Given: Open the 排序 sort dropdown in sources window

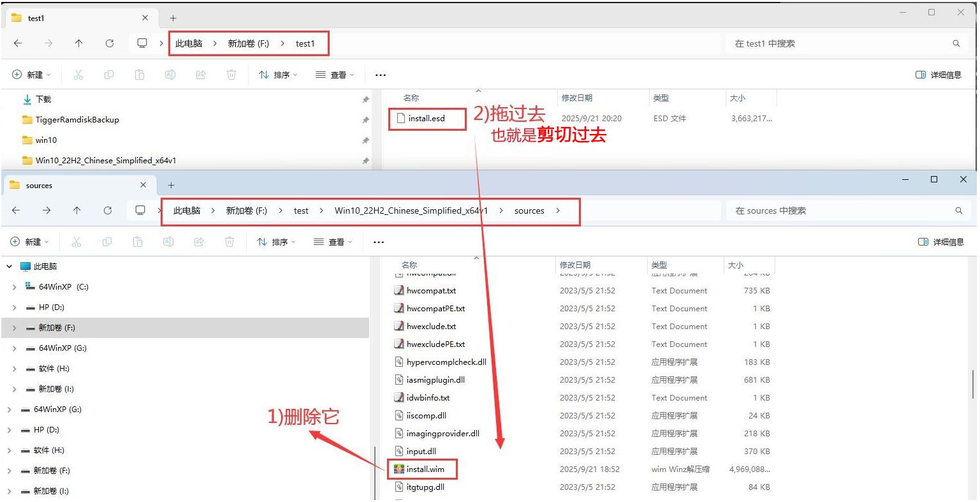Looking at the screenshot, I should click(x=277, y=242).
